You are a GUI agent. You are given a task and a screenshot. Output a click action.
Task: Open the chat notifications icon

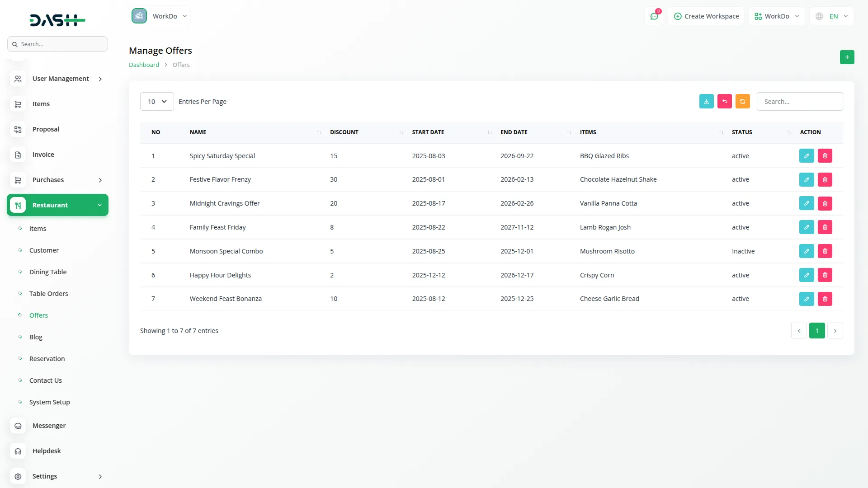[x=654, y=16]
